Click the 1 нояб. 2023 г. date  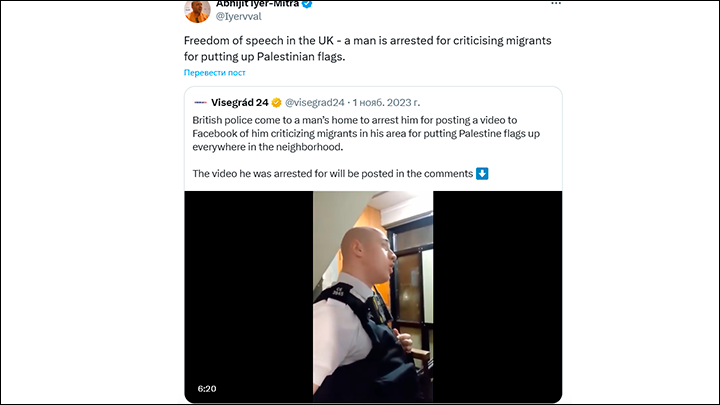click(386, 102)
